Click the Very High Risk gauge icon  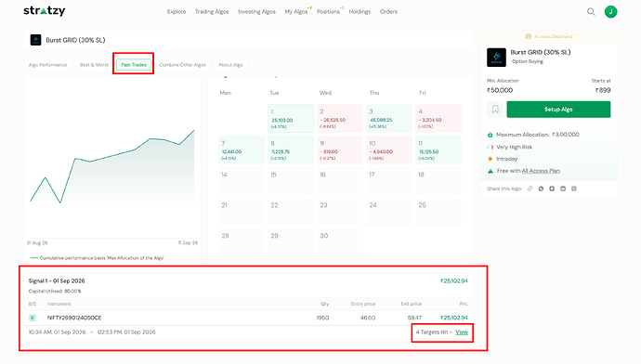491,147
